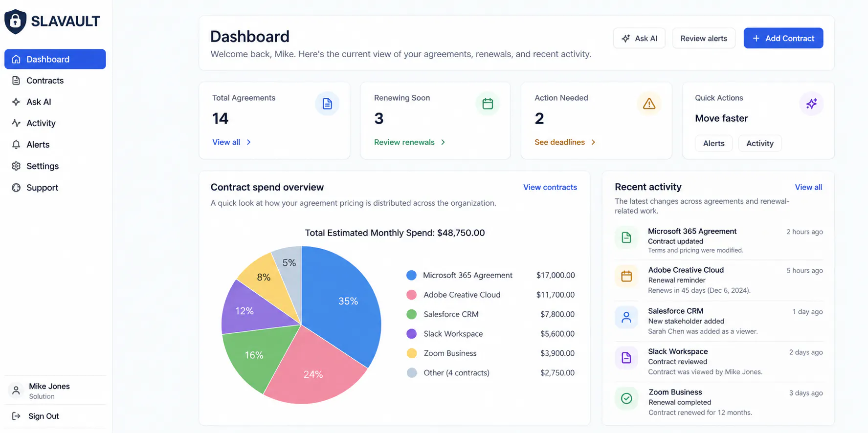Click the warning triangle icon on Action Needed

tap(649, 104)
